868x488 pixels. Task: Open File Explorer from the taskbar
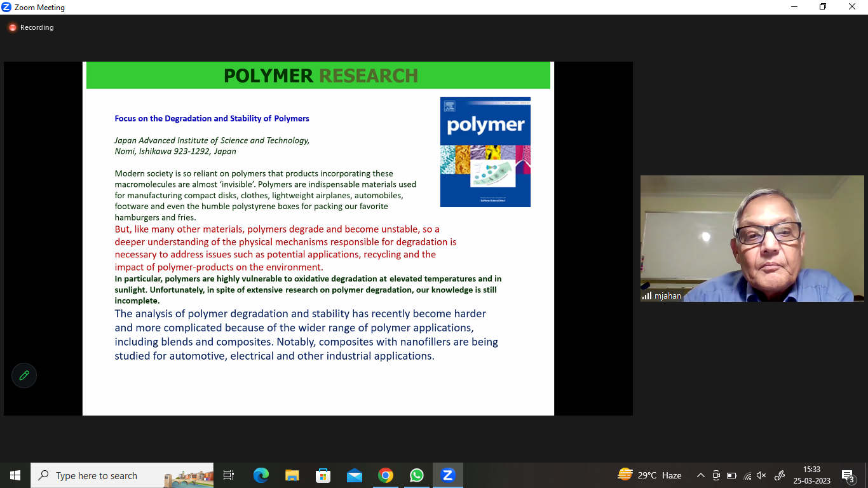(x=292, y=475)
